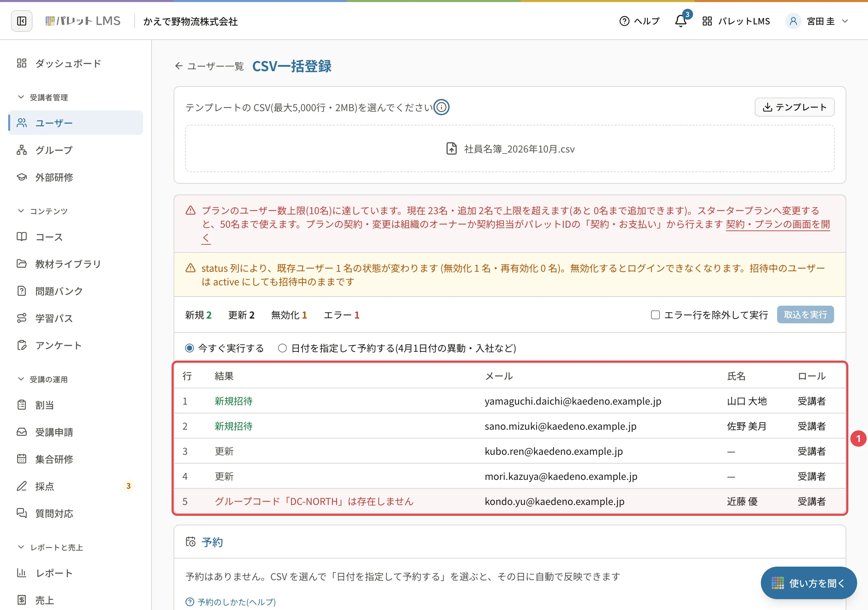The height and width of the screenshot is (610, 868).
Task: Open 採点 in the sidebar
Action: 76,486
